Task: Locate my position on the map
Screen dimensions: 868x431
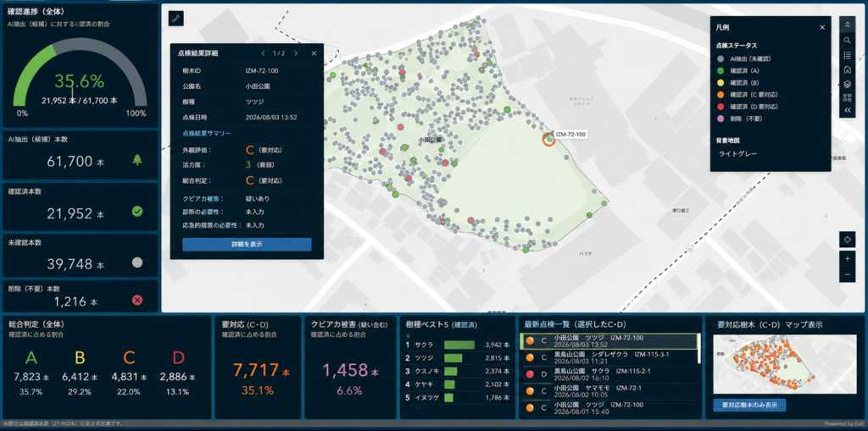Action: click(x=847, y=240)
